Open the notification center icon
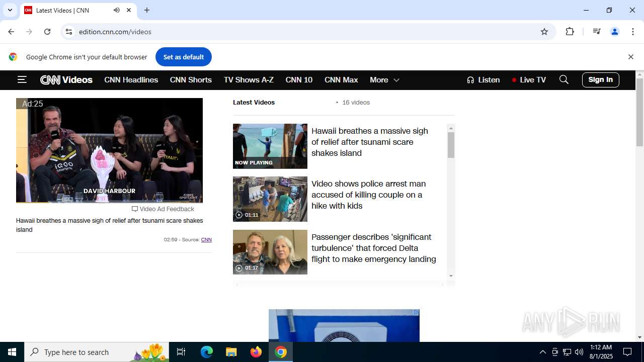 tap(628, 352)
